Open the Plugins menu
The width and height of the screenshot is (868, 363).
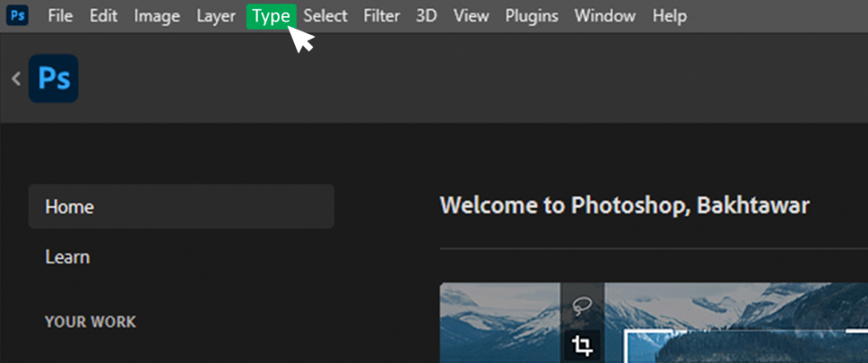531,16
